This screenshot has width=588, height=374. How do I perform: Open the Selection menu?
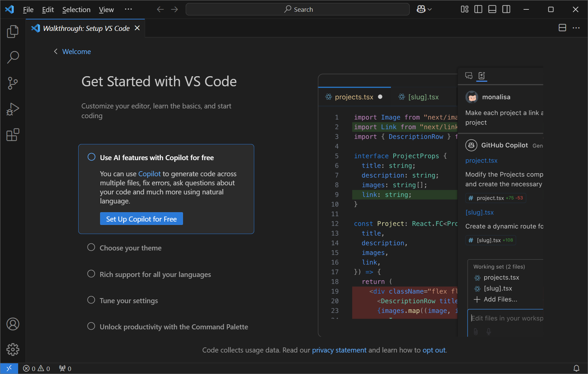tap(76, 9)
